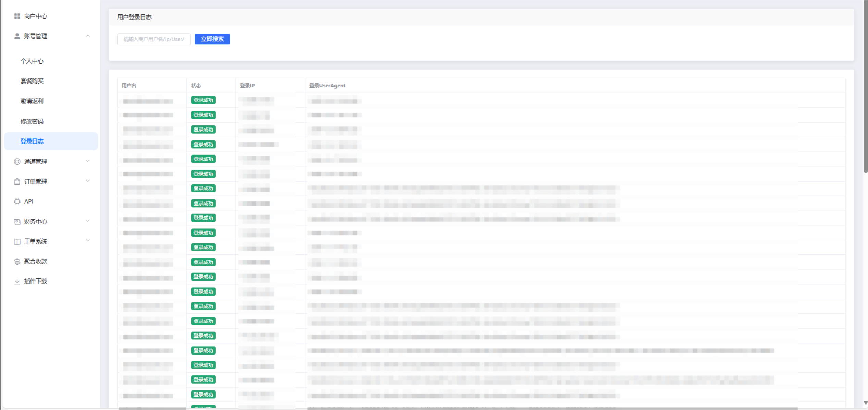
Task: Click the 工单系统 book icon
Action: coord(17,241)
